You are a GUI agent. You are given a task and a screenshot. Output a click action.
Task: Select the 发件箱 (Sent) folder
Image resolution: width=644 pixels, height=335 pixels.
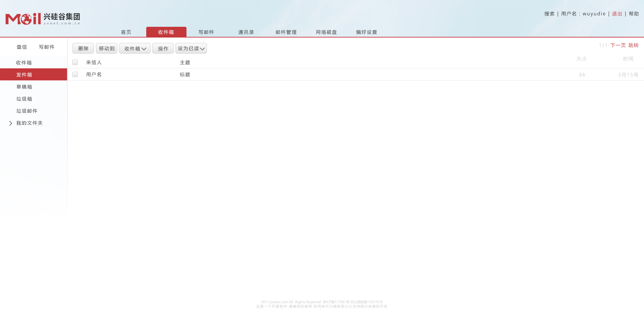(x=24, y=74)
